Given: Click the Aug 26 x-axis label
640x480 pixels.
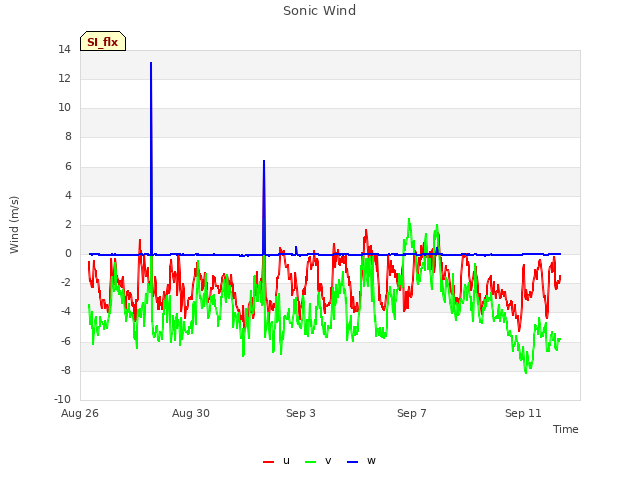Looking at the screenshot, I should tap(80, 413).
